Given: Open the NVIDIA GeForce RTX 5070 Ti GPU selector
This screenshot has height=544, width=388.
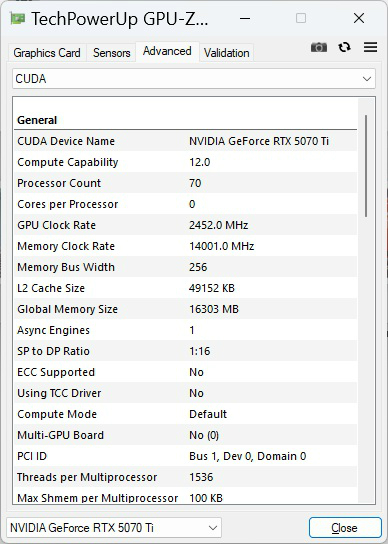Looking at the screenshot, I should (114, 528).
